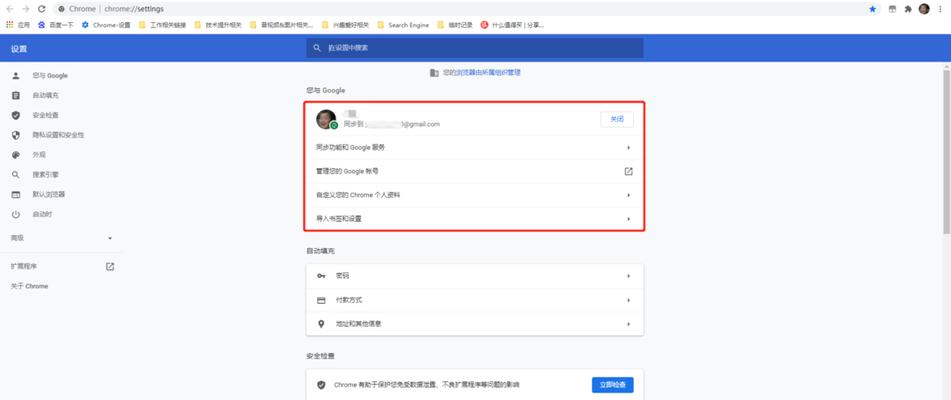Click the 在设置中搜索 search field
951x400 pixels.
coord(475,47)
